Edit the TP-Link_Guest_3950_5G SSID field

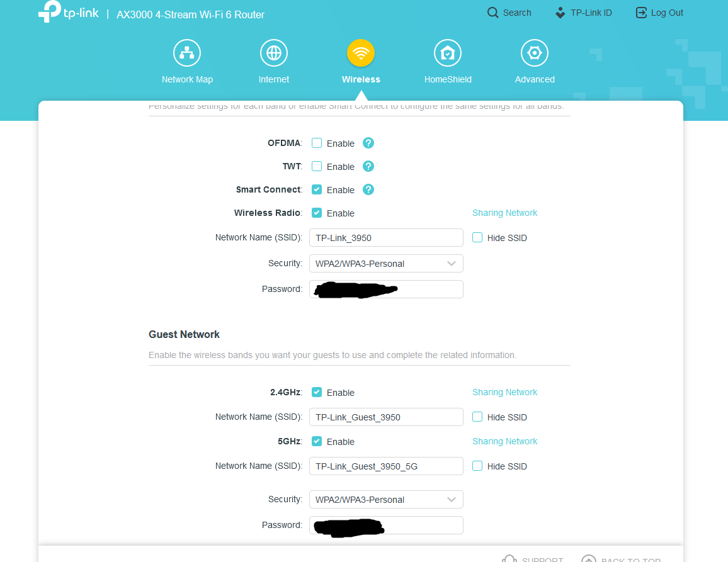click(386, 466)
